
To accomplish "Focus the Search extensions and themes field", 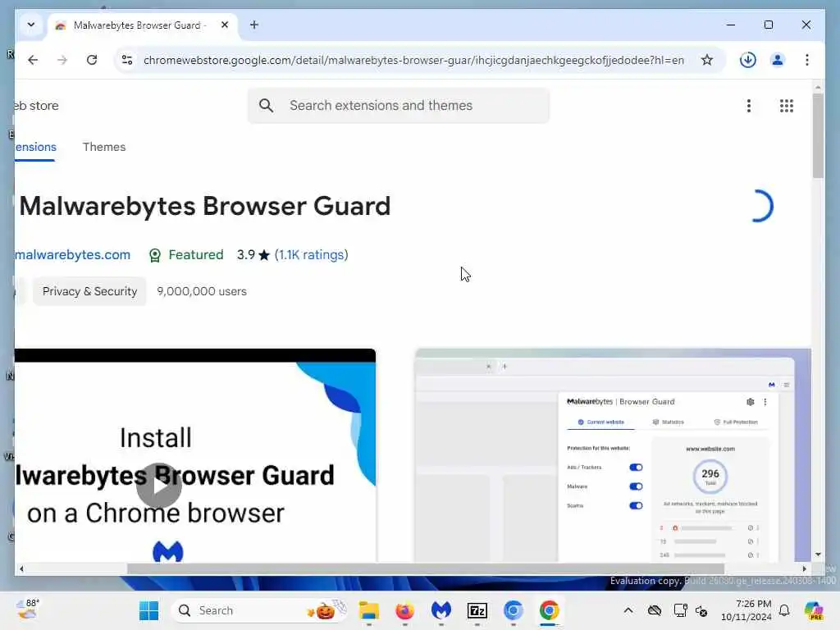I will coord(399,106).
